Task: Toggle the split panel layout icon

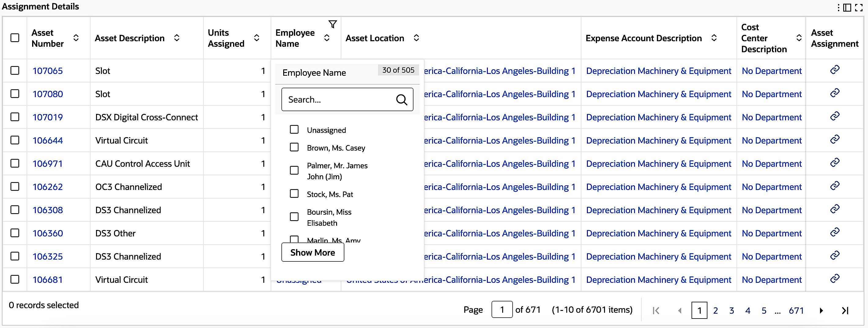Action: click(x=847, y=7)
